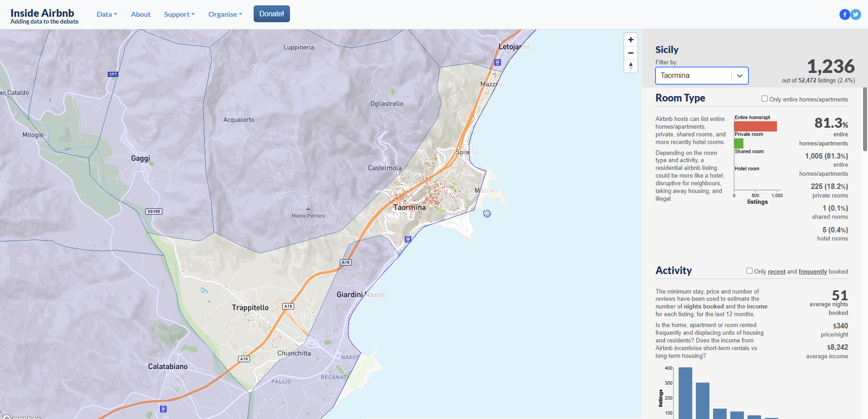
Task: Click the red Entire home/apt bar
Action: 756,126
